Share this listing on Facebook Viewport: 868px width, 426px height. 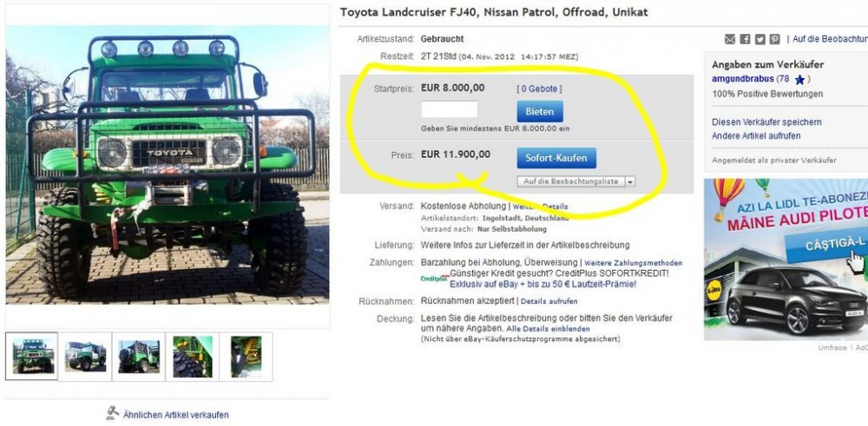click(x=745, y=39)
